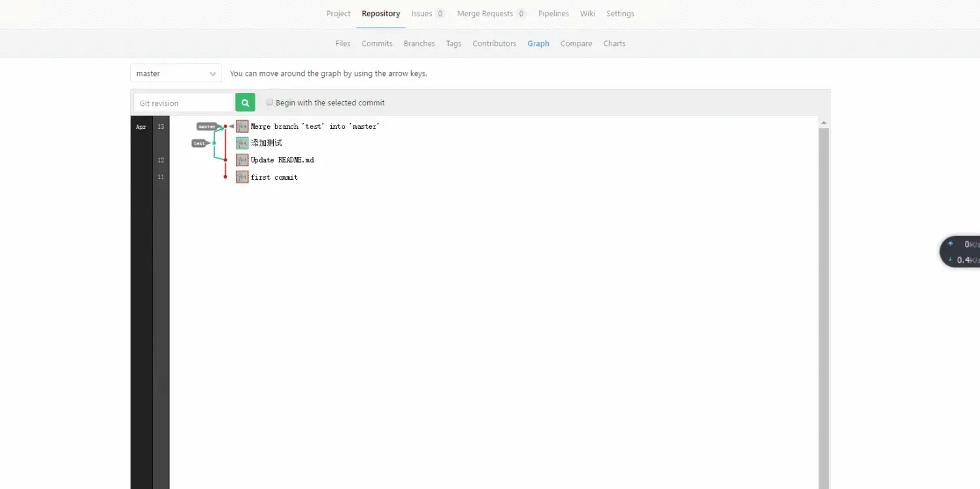Enable Begin with the selected commit
The image size is (980, 489).
(269, 102)
